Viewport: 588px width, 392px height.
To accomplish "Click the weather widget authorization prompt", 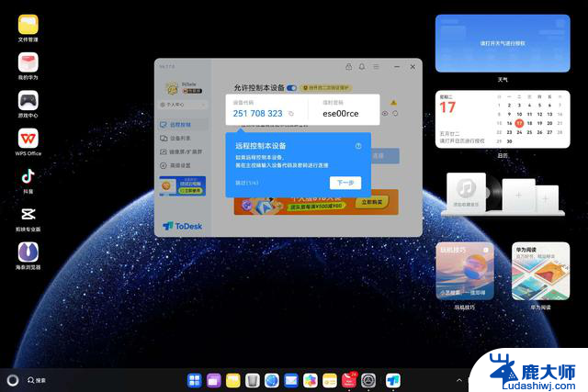I will (503, 43).
